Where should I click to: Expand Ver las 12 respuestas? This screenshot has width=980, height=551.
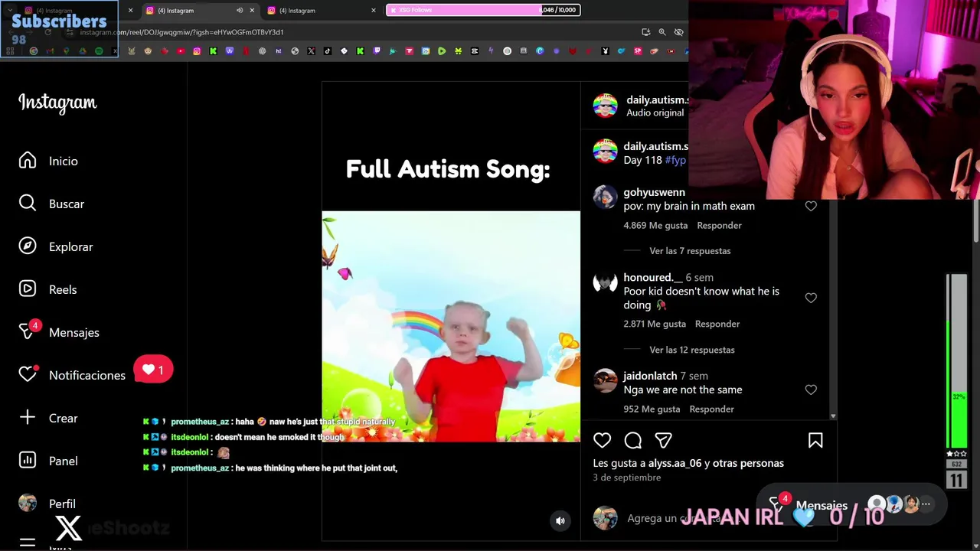[692, 350]
